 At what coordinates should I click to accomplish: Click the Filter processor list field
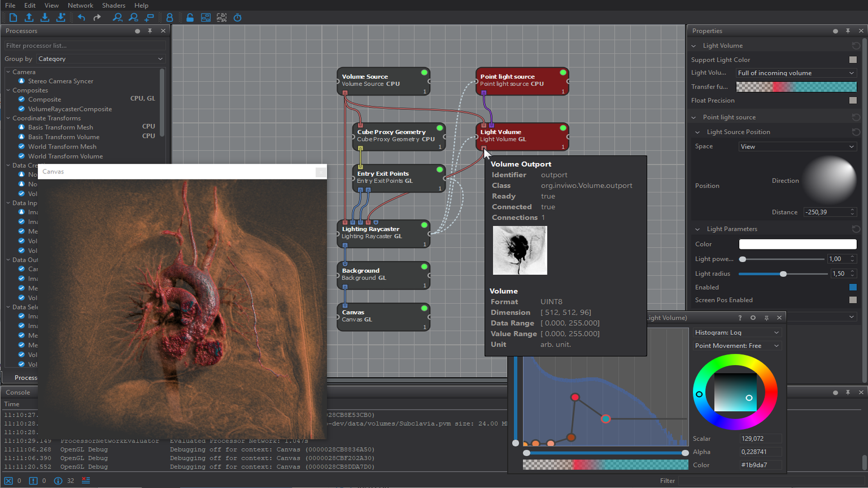tap(85, 46)
